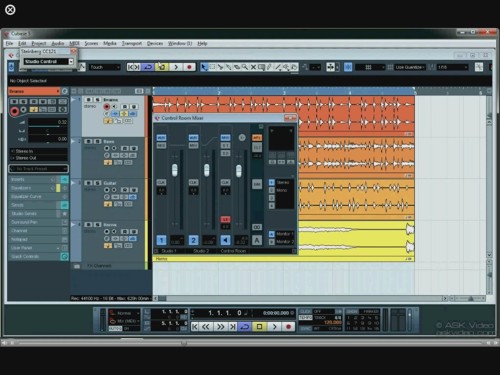Screen dimensions: 500x375
Task: Toggle Monitor speaker on the Drums track
Action: pos(114,107)
